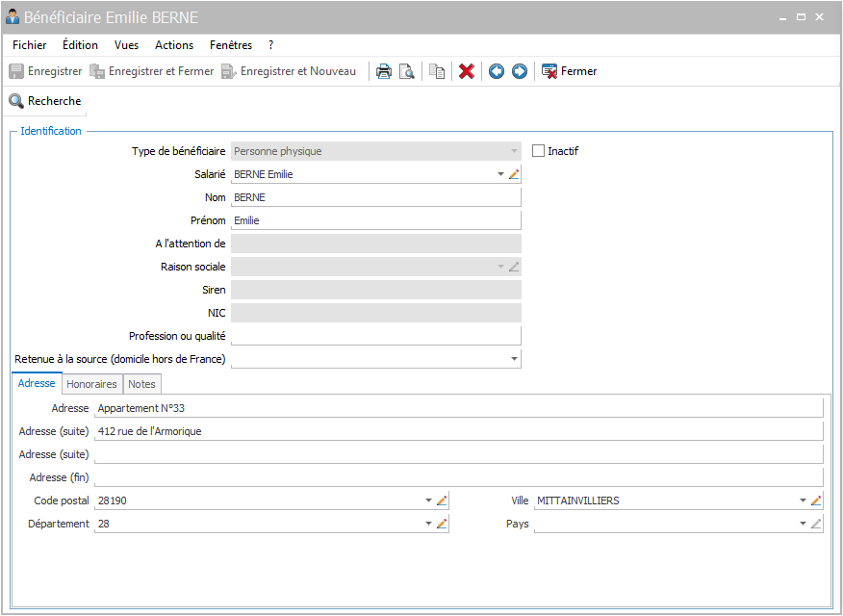Edit Code postal with pencil icon

pyautogui.click(x=442, y=500)
